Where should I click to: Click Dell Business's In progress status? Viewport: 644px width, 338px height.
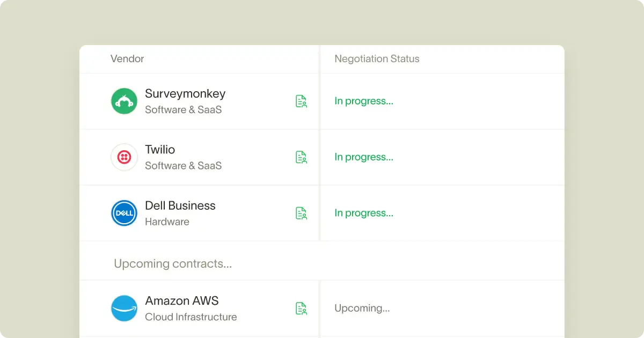364,213
